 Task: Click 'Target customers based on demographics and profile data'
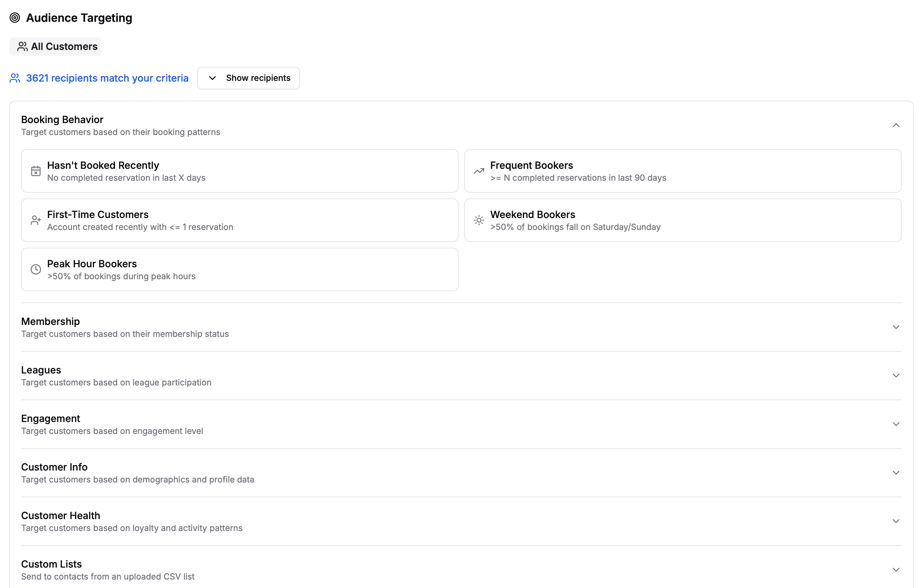coord(138,479)
